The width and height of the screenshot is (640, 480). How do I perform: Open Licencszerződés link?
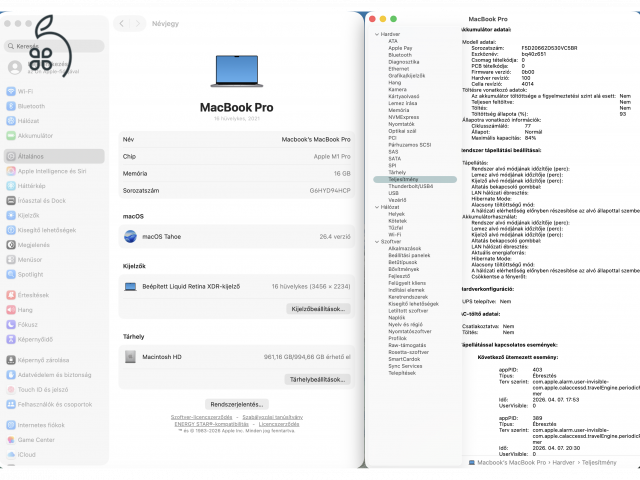(x=279, y=424)
